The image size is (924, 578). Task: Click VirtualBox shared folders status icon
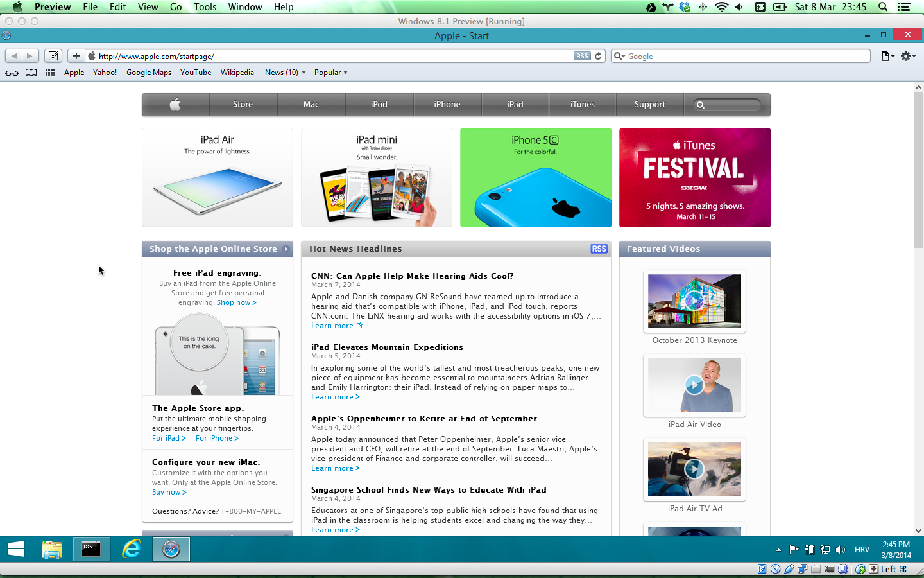(816, 569)
